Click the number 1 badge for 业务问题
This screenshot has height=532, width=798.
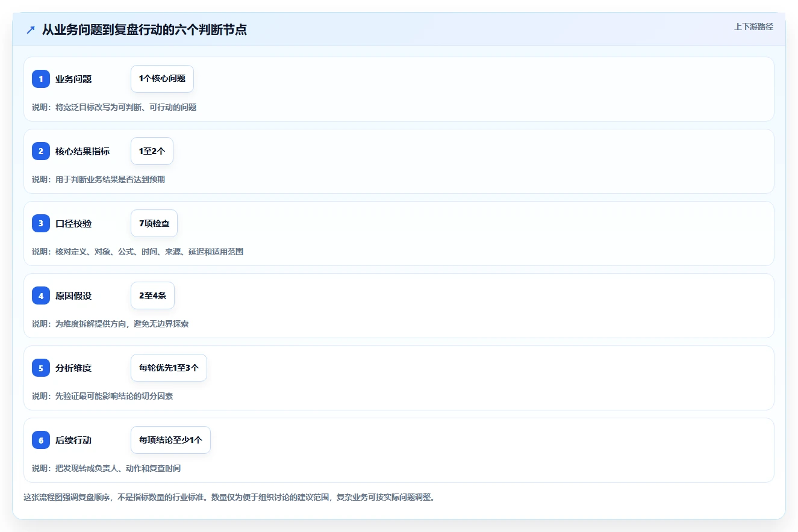coord(41,79)
